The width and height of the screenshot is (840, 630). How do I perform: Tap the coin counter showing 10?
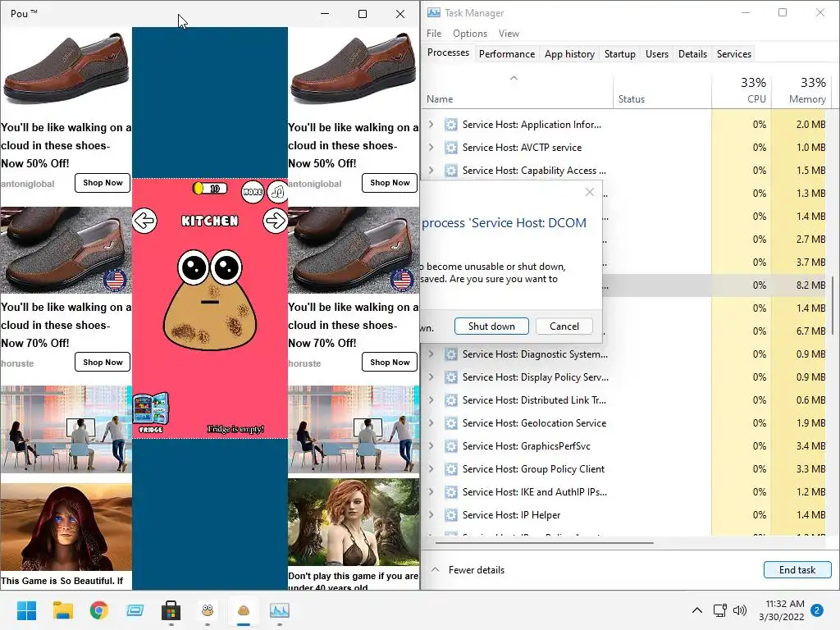[210, 189]
